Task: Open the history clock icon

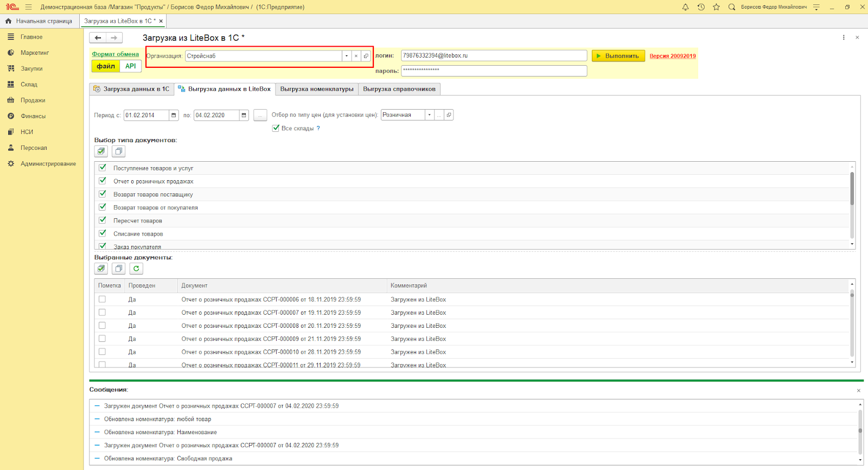Action: [701, 7]
